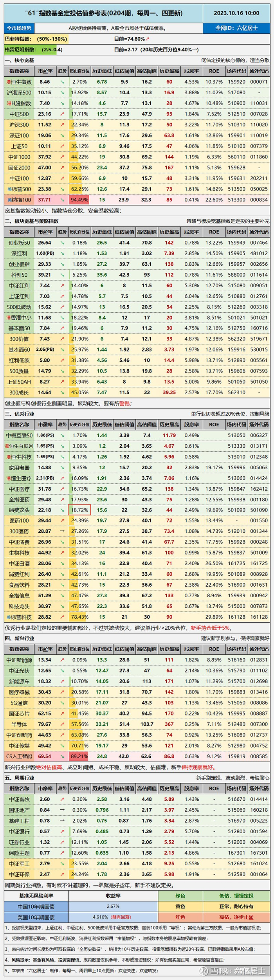Viewport: 274px width, 980px height.
Task: Click the 18.72% cell in 消费龙头 row
Action: [79, 510]
